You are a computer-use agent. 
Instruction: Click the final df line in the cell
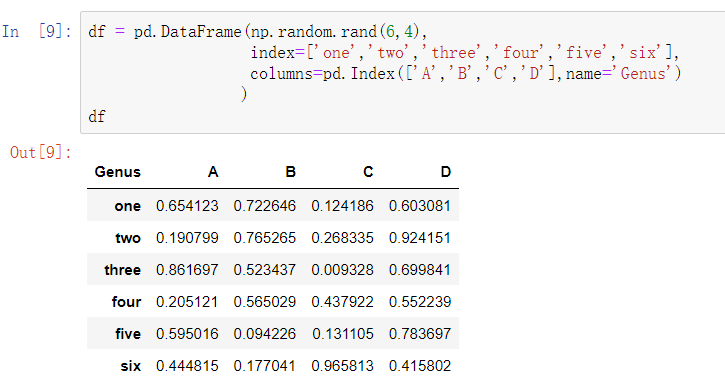(97, 116)
